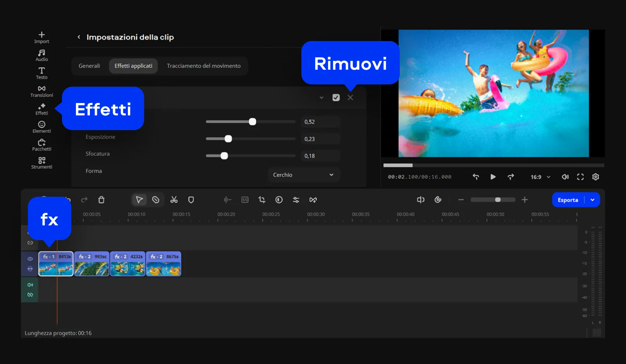
Task: Delete clip with trash icon
Action: [101, 200]
